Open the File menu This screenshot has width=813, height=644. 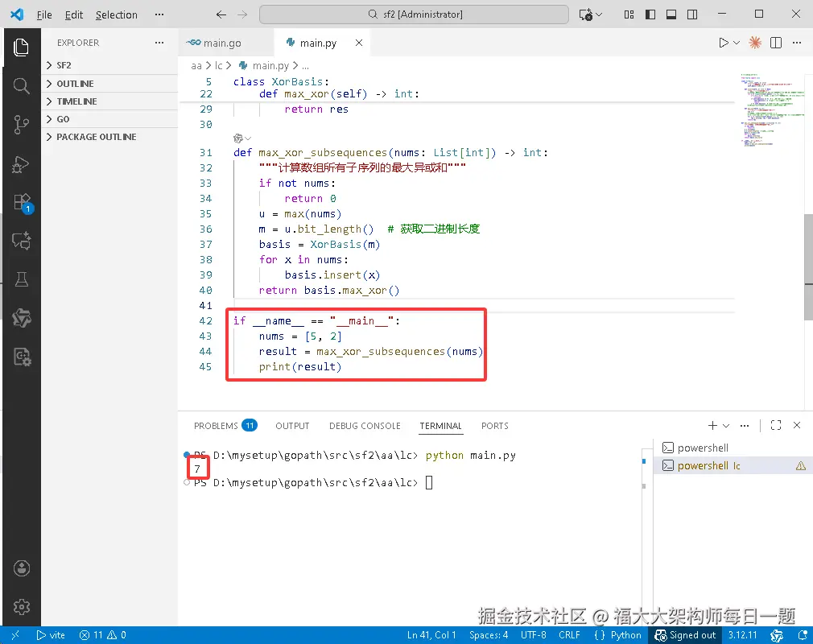coord(44,14)
